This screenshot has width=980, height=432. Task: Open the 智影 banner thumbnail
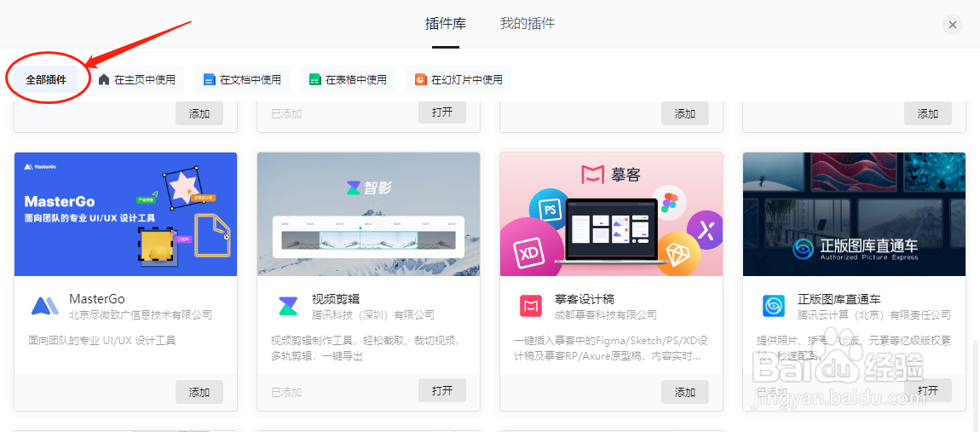368,214
